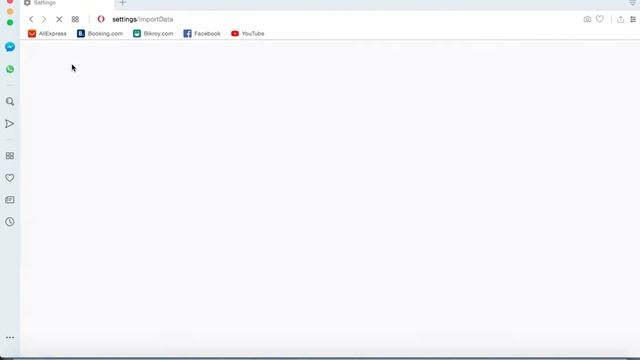Open Personal News in the sidebar
This screenshot has width=640, height=360.
click(x=10, y=200)
